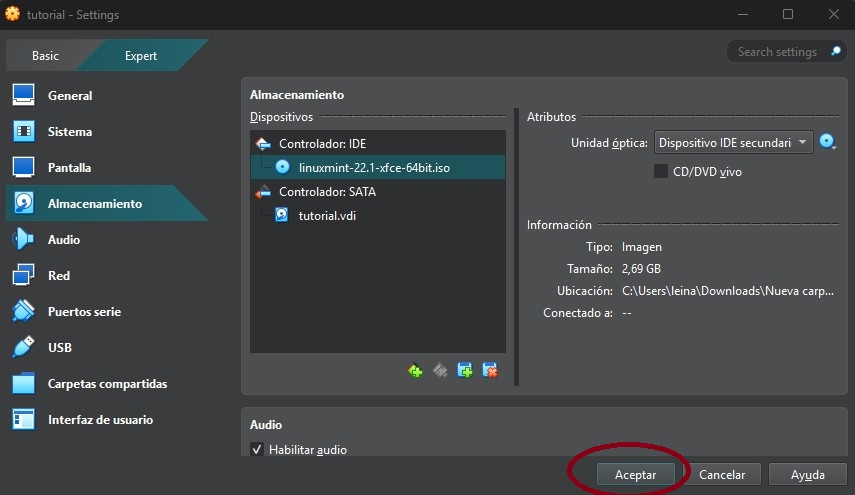Click the remove attachment icon
Screen dimensions: 855x495
tap(490, 371)
